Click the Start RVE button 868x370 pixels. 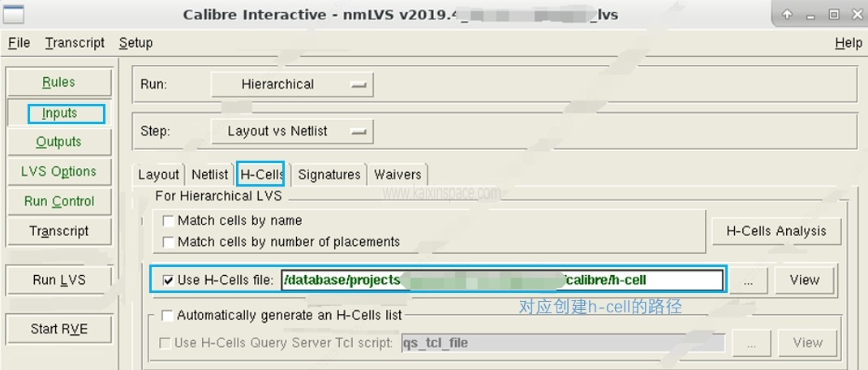click(59, 329)
